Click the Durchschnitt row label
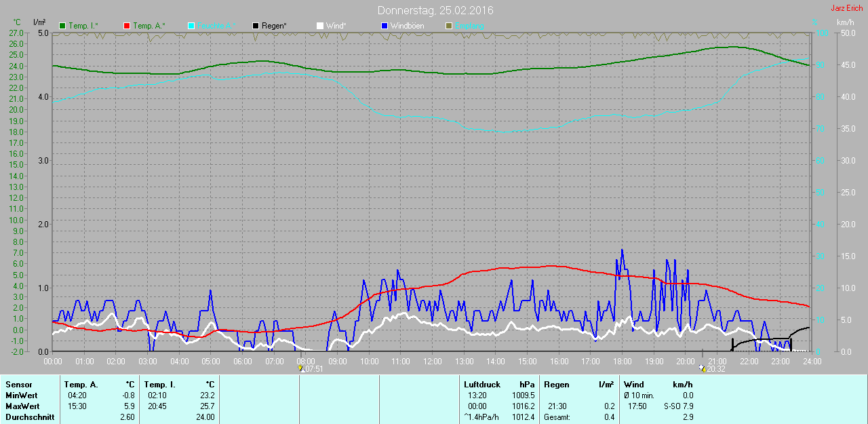Viewport: 868px width, 424px height. (30, 417)
